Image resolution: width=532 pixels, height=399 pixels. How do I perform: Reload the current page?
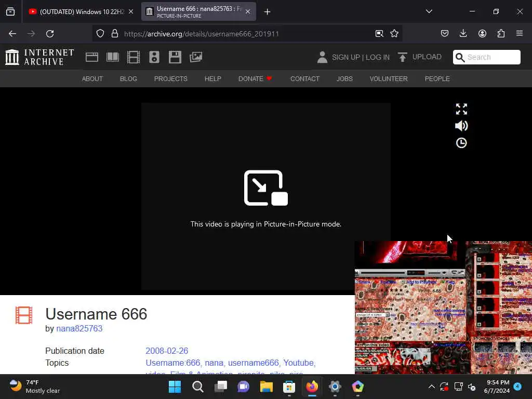[50, 34]
